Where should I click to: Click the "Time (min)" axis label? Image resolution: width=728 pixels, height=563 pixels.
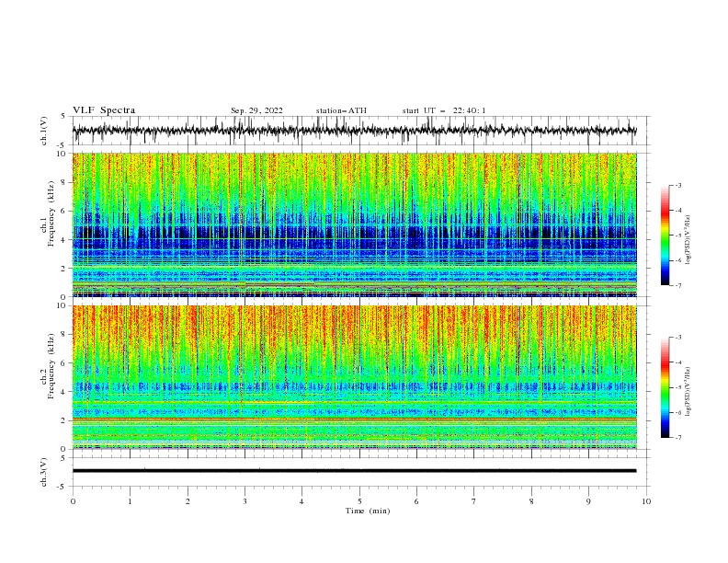pos(368,511)
